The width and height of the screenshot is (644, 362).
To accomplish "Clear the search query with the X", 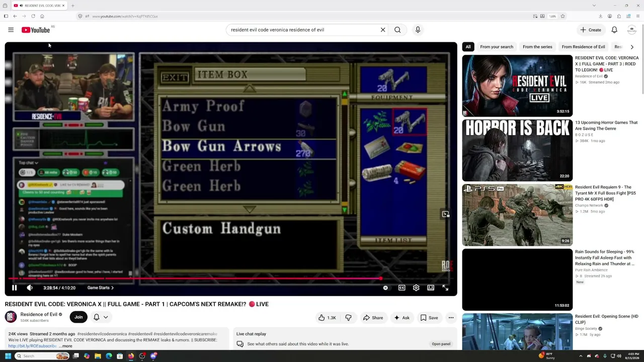I will pos(383,30).
